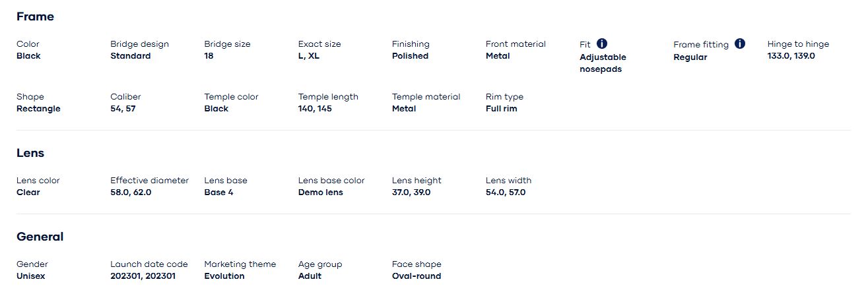868x294 pixels.
Task: Click the Exact size value L, XL
Action: [308, 56]
